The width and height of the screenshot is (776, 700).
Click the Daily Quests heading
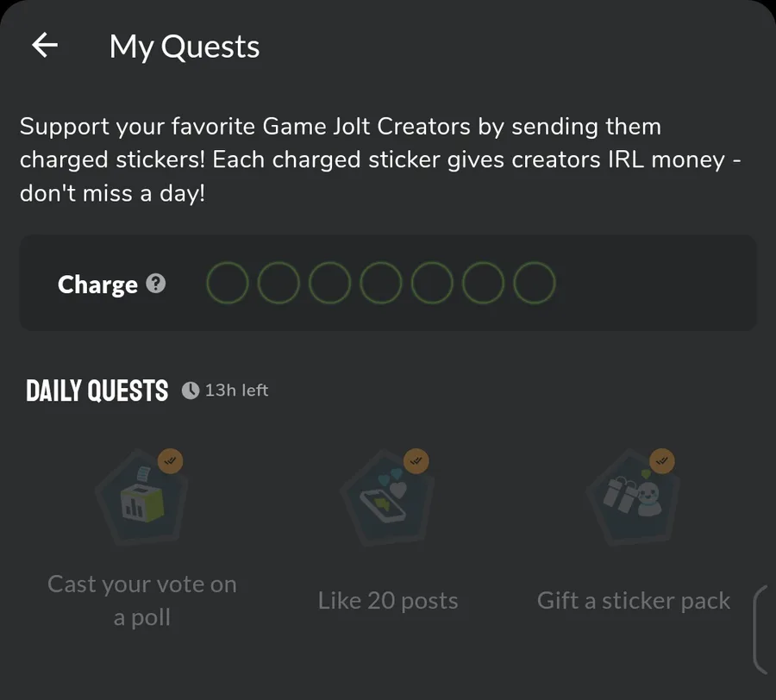97,391
